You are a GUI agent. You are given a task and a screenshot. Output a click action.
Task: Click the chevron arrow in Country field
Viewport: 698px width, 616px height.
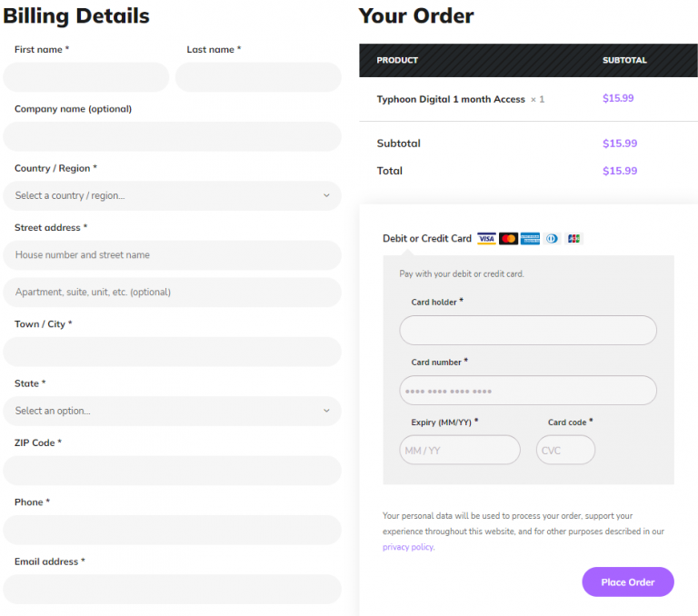[326, 196]
